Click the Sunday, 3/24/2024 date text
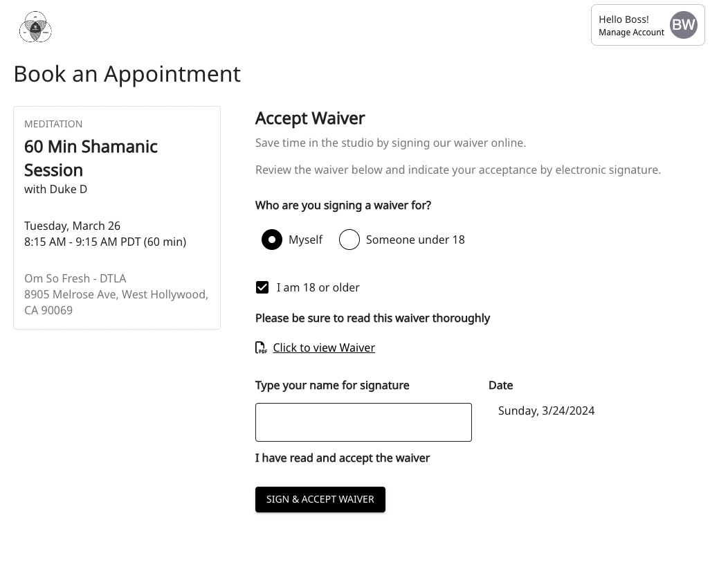 click(x=546, y=411)
